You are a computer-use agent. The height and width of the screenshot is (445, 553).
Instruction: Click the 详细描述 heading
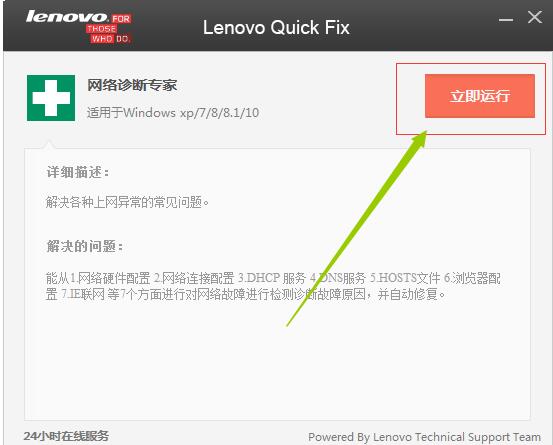click(x=78, y=172)
